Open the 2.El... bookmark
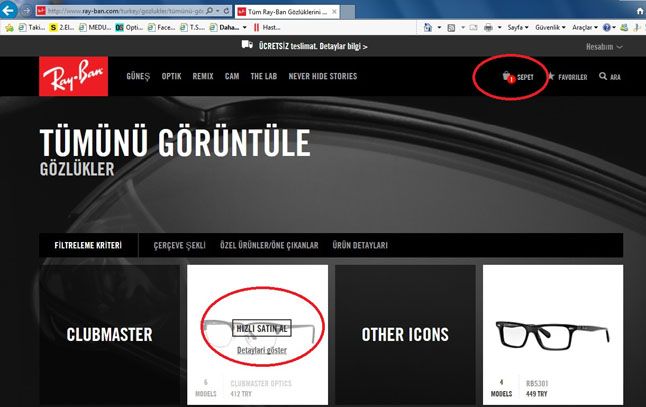Viewport: 646px width, 407px height. click(62, 28)
